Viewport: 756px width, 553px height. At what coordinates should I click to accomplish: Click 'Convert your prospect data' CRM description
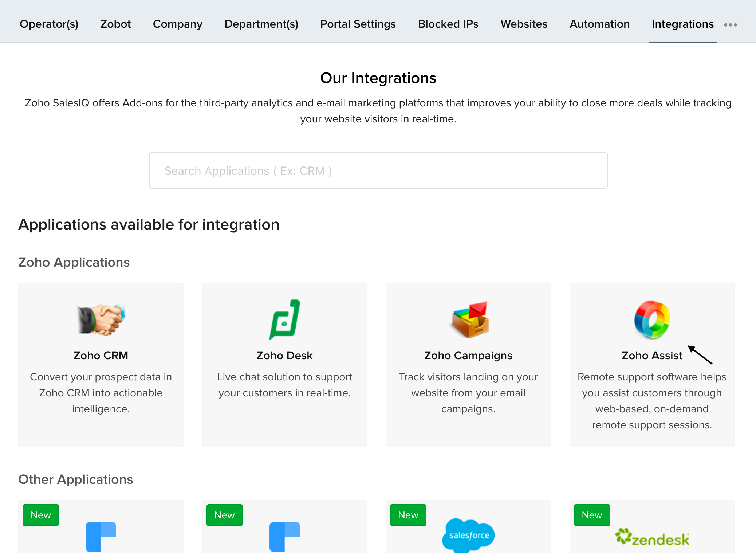pos(101,393)
